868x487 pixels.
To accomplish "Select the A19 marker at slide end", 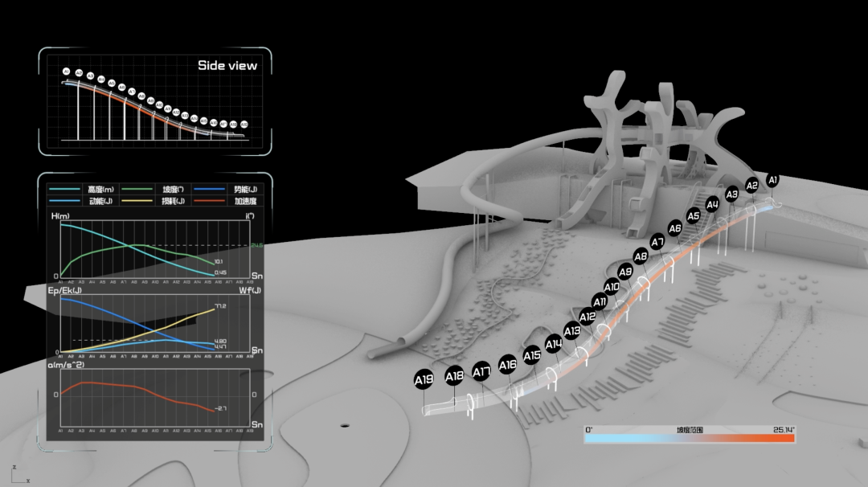I will point(424,379).
